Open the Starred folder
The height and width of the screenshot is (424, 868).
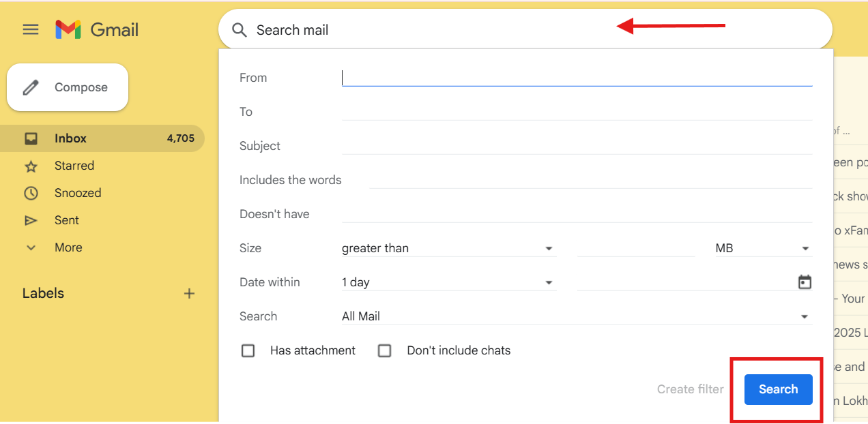(x=102, y=166)
